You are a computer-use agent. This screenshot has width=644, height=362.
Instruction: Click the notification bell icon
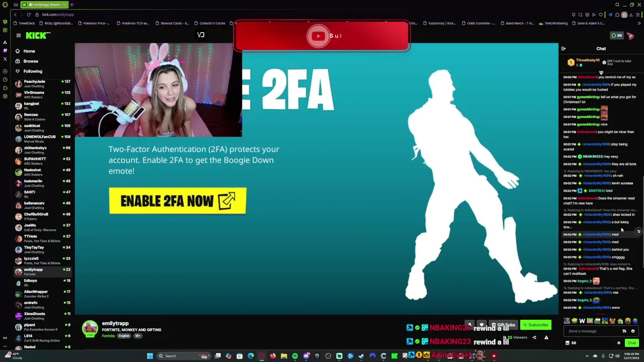point(469,325)
